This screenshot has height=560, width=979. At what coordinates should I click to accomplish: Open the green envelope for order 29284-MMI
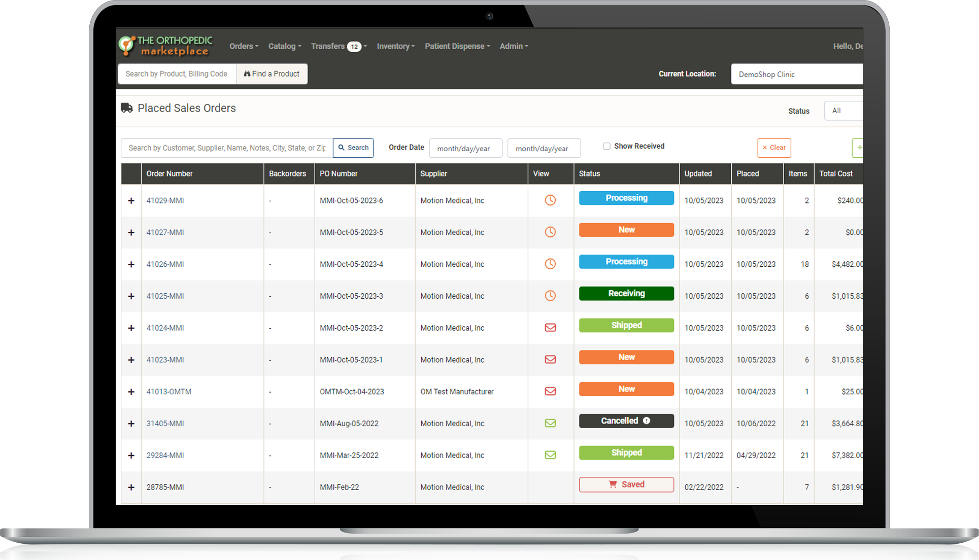pyautogui.click(x=550, y=455)
